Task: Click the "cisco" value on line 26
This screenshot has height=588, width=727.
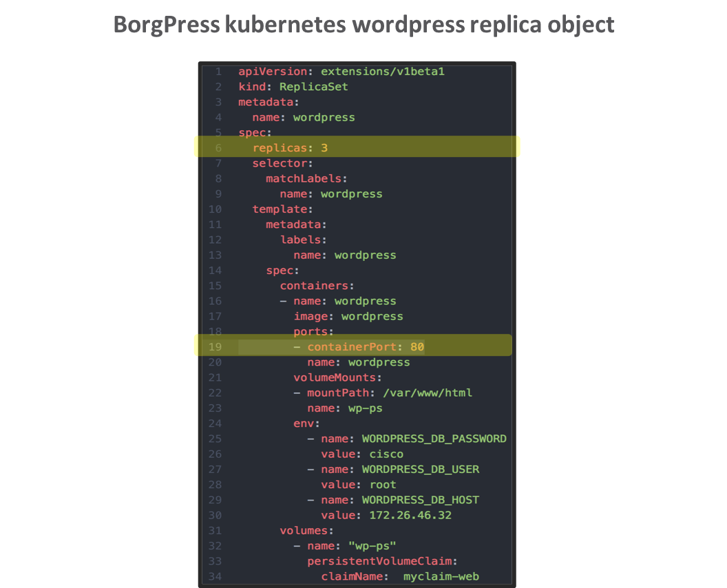Action: 386,454
